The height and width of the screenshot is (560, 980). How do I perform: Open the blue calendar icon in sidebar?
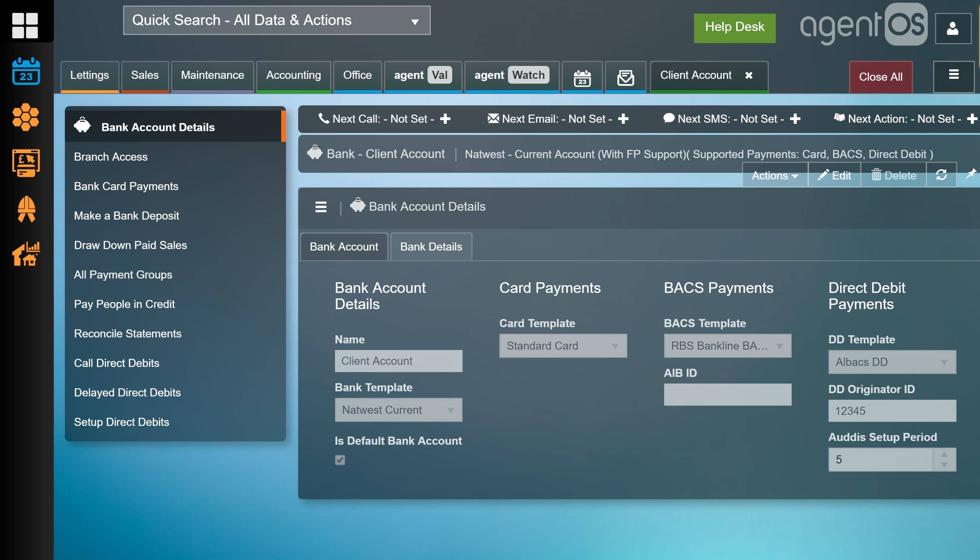click(26, 71)
